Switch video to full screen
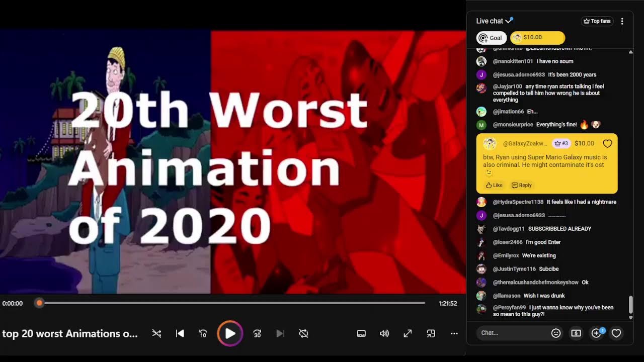 [x=408, y=333]
